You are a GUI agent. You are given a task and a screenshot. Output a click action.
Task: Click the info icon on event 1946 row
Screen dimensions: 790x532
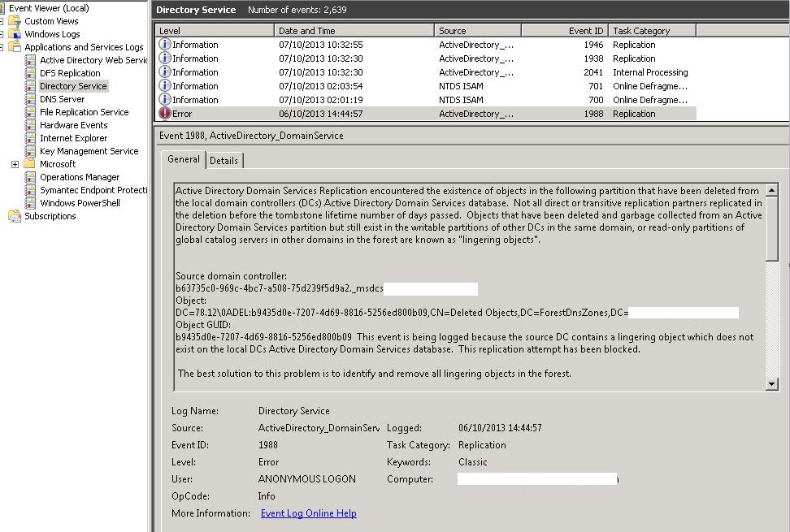tap(165, 45)
